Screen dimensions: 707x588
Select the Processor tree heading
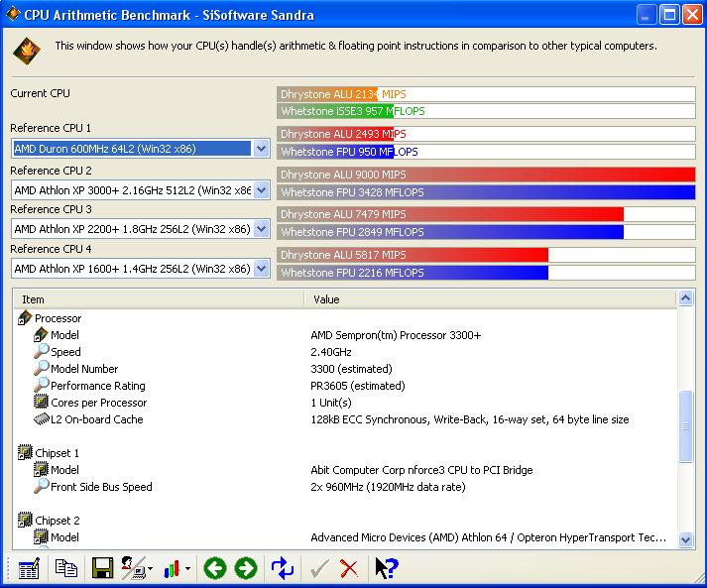59,318
